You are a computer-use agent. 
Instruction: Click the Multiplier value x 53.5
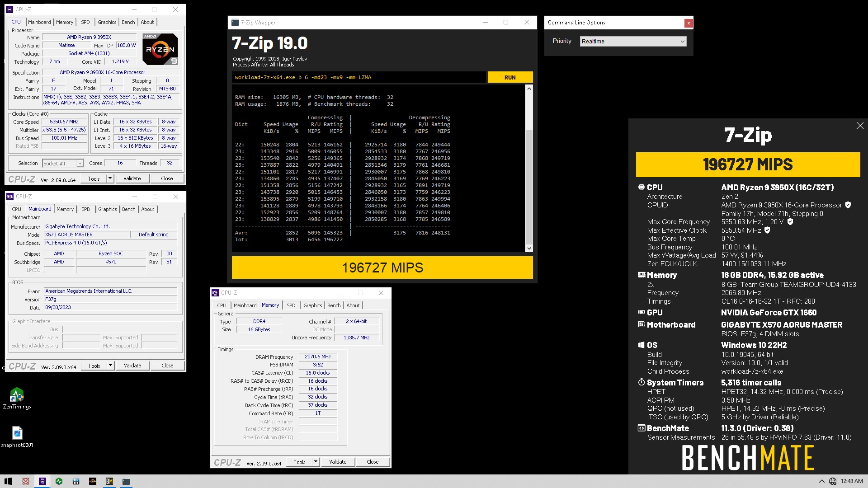(x=64, y=130)
